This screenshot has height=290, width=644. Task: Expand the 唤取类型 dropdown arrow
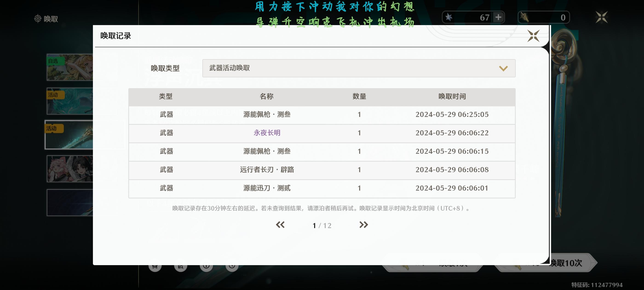[503, 68]
